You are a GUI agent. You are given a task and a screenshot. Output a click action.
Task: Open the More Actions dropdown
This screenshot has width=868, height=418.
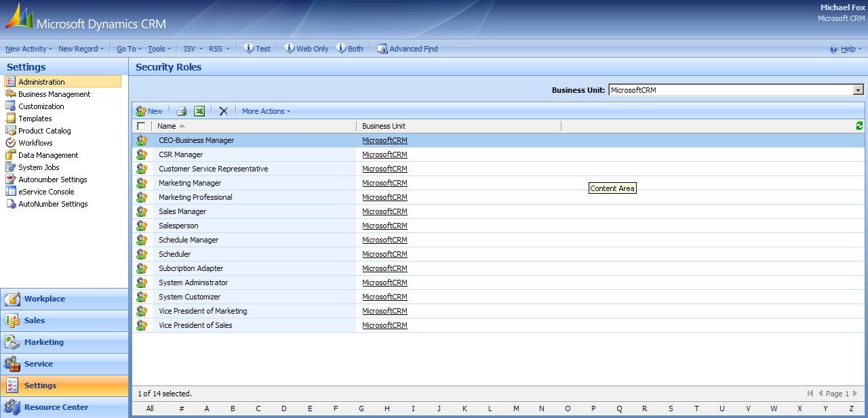[x=266, y=111]
